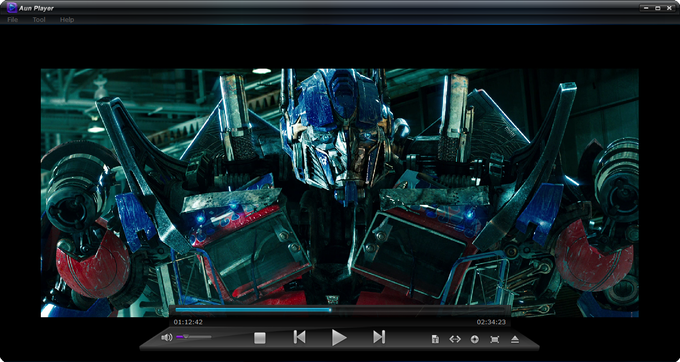Click the elapsed time 01:12:42
The image size is (680, 362).
(x=188, y=322)
